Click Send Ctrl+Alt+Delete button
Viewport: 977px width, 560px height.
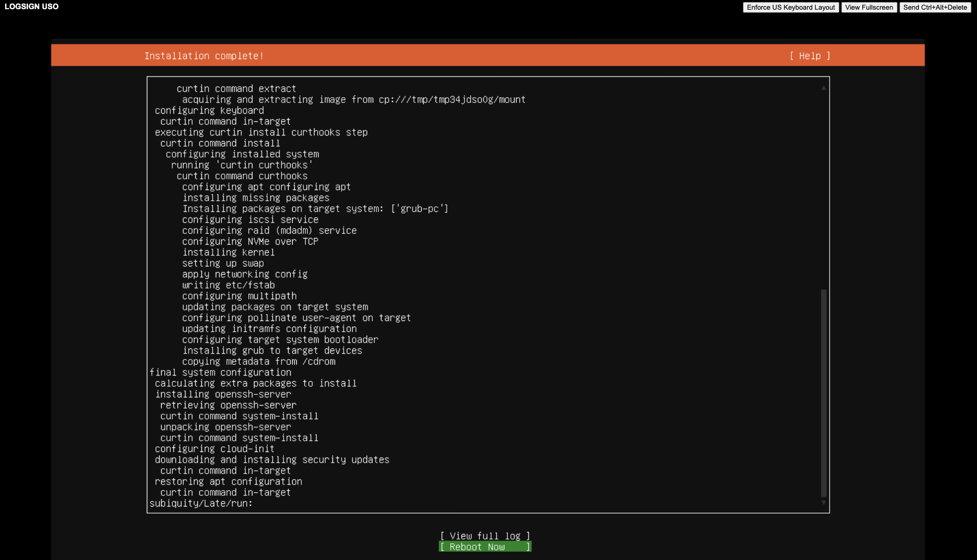pyautogui.click(x=935, y=7)
